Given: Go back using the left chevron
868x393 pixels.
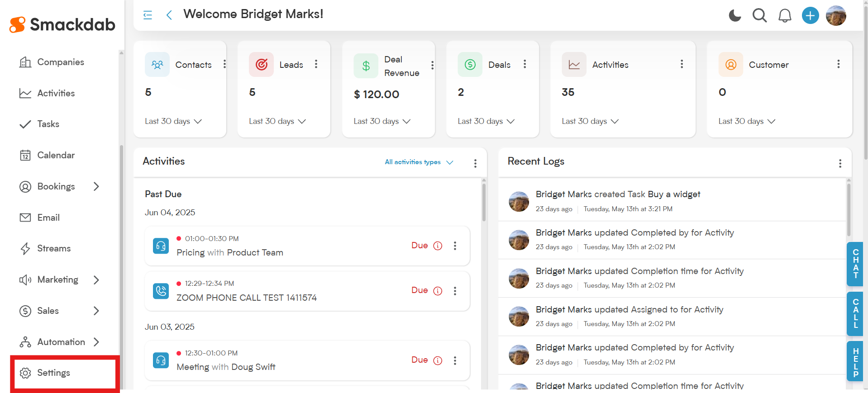Looking at the screenshot, I should click(169, 15).
